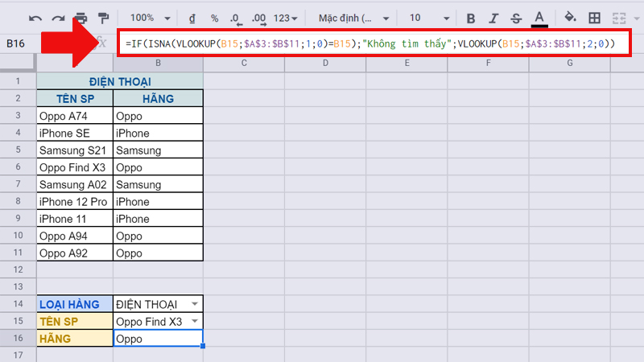644x362 pixels.
Task: Toggle Italic formatting
Action: 493,18
